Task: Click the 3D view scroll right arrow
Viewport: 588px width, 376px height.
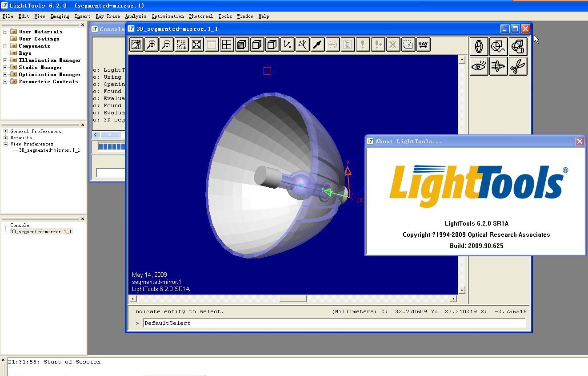Action: [x=453, y=299]
